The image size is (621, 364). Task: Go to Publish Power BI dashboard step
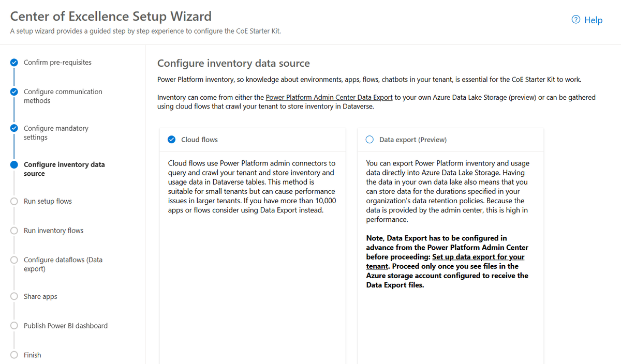pos(66,326)
